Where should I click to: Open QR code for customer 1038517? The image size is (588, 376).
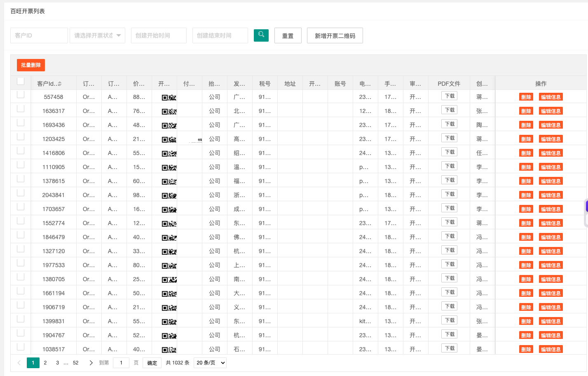click(x=169, y=350)
